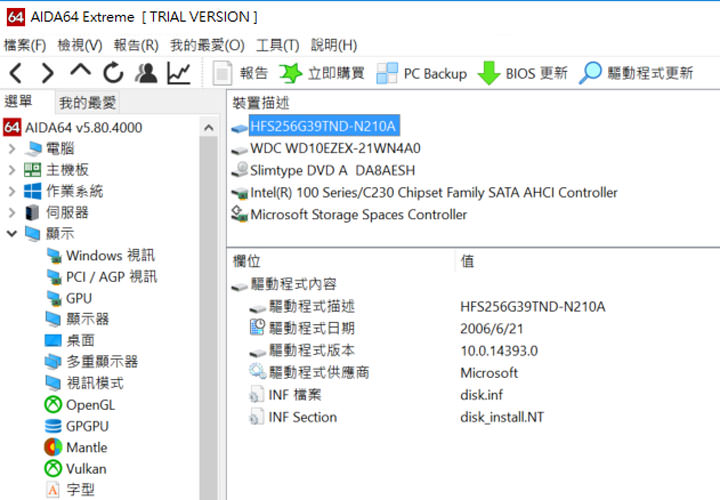The width and height of the screenshot is (720, 500).
Task: Select the 顯示 monitor icon in tree
Action: coord(33,234)
